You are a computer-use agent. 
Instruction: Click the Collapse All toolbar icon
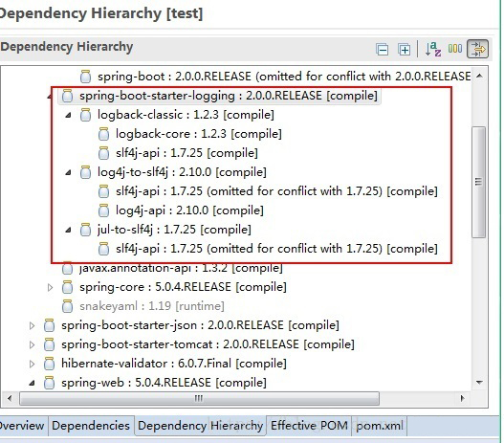tap(382, 50)
